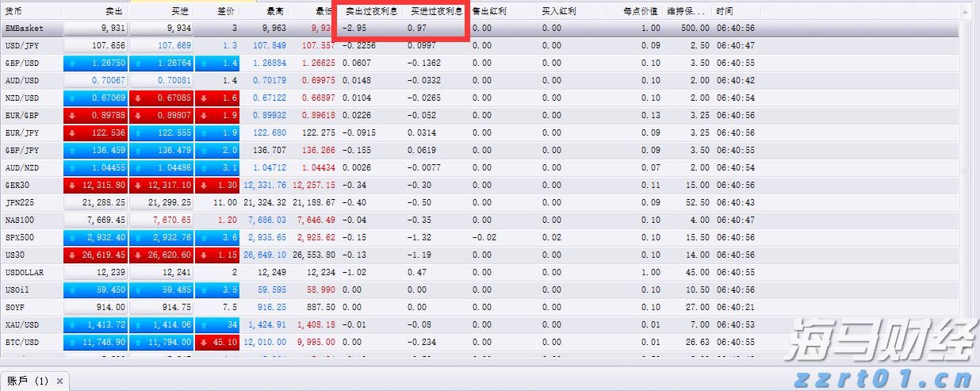Image resolution: width=980 pixels, height=391 pixels.
Task: Click GBP/USD sell price 1.26750
Action: coord(95,63)
